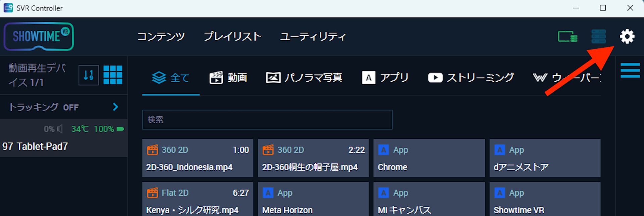644x216 pixels.
Task: Open the Kenya・シルク研究.mp4 content card
Action: pos(198,199)
